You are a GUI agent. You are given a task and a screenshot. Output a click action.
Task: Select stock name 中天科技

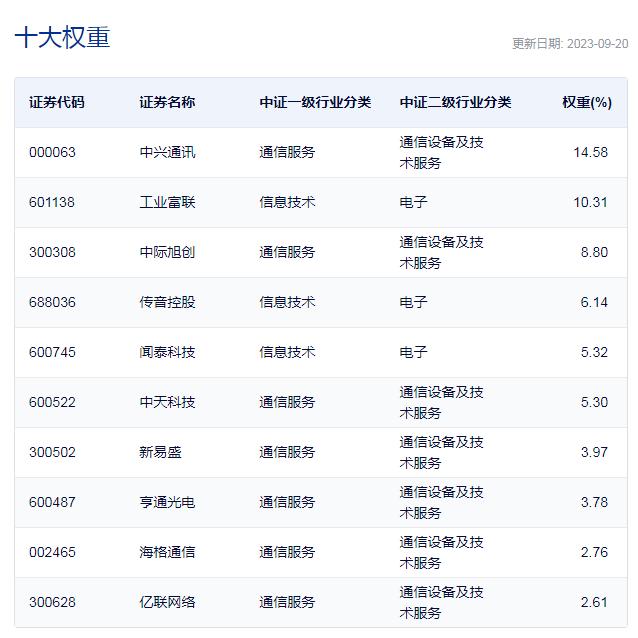(x=167, y=402)
